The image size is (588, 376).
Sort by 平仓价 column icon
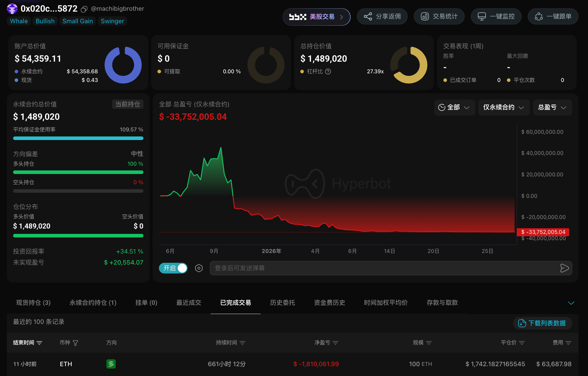coord(522,343)
